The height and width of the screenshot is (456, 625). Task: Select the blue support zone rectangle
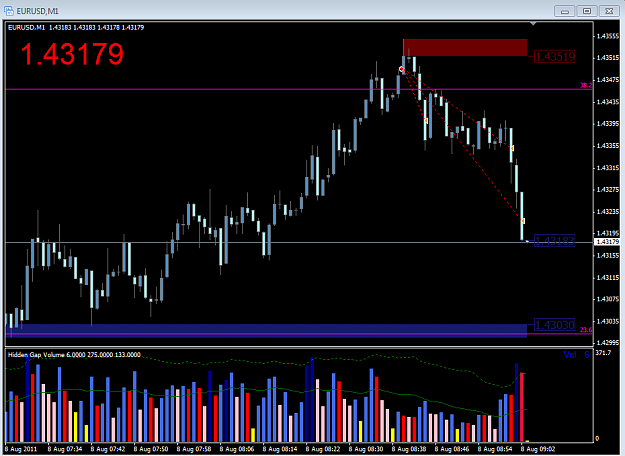coord(266,330)
